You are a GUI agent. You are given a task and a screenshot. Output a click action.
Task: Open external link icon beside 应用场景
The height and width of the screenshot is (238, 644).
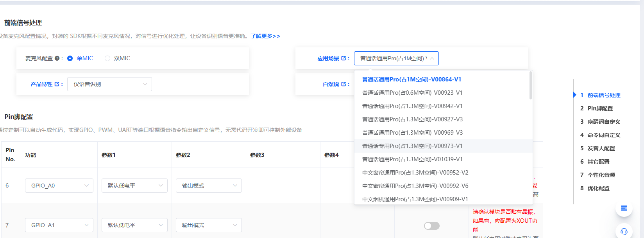coord(343,58)
